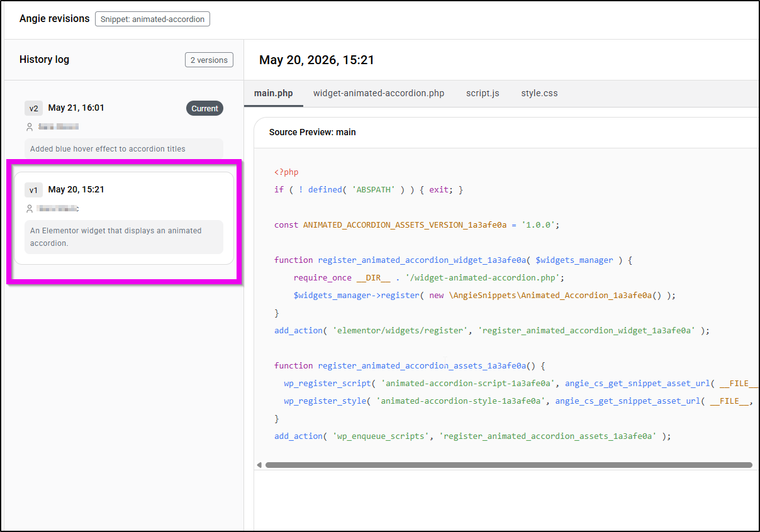Select the v1 May 20, 15:21 revision card
760x532 pixels.
(123, 218)
